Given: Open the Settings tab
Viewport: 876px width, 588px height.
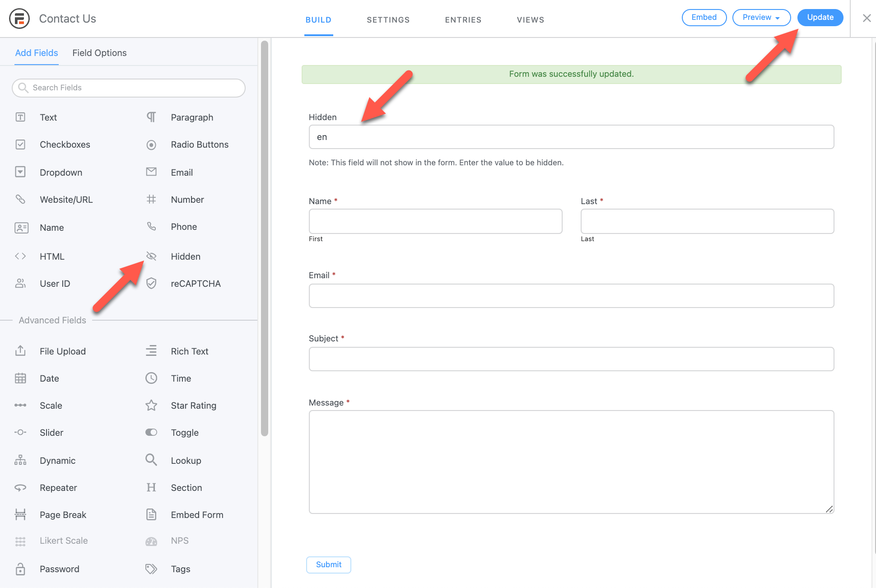Looking at the screenshot, I should coord(388,20).
